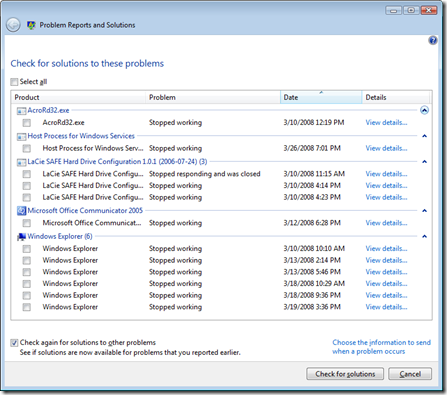447x395 pixels.
Task: Uncheck 'Check again for solutions to other problems'
Action: click(x=14, y=343)
